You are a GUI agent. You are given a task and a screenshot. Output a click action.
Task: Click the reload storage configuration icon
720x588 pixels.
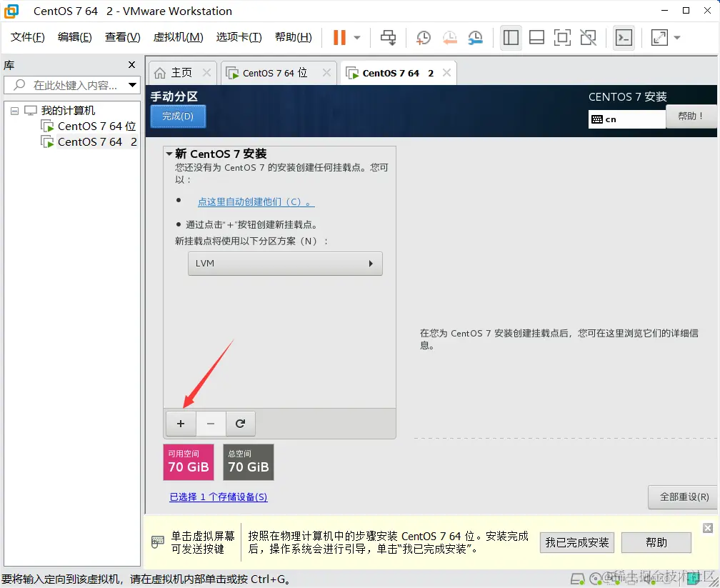click(241, 424)
